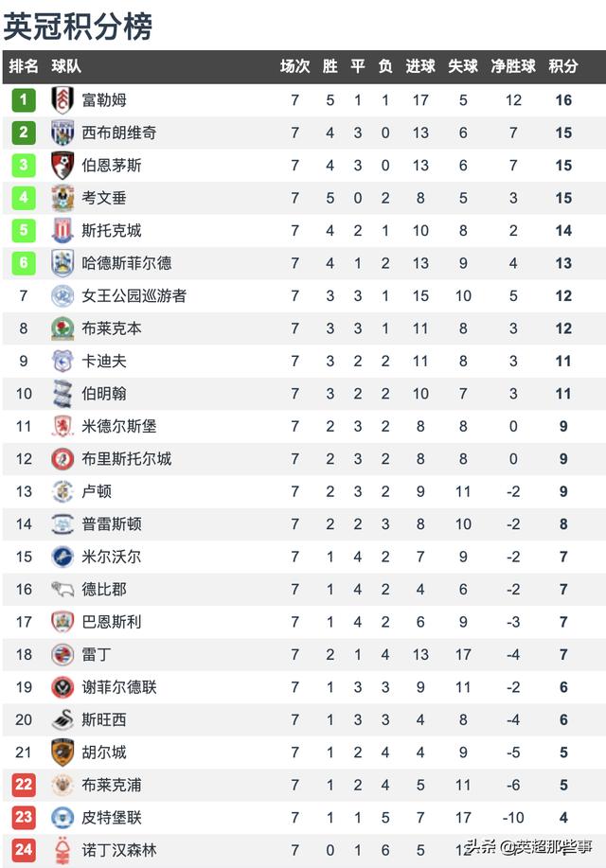The height and width of the screenshot is (868, 606).
Task: Click the 米德尔斯堡 team name
Action: click(x=119, y=426)
